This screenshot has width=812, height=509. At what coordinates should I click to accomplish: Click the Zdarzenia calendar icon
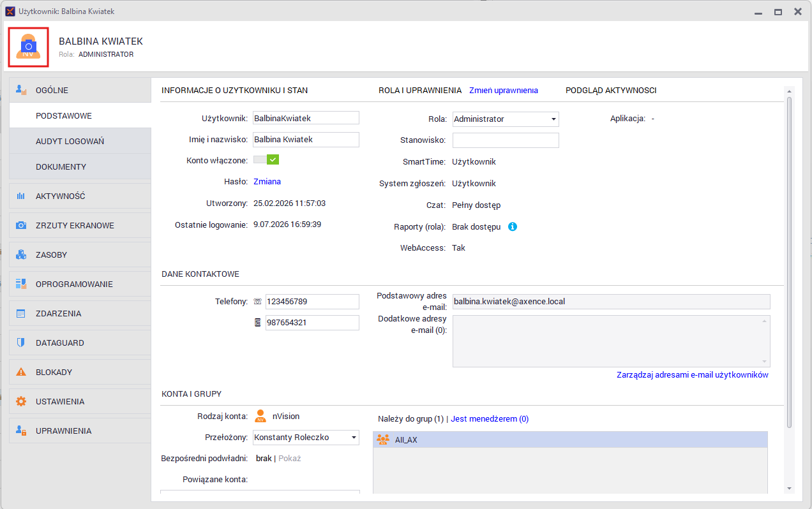(x=21, y=313)
